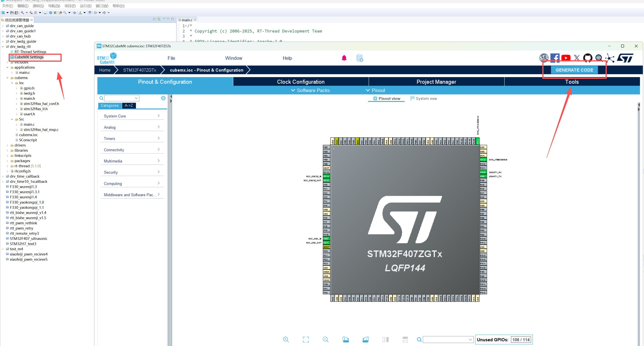Open the Help menu in CubeMX

point(287,58)
